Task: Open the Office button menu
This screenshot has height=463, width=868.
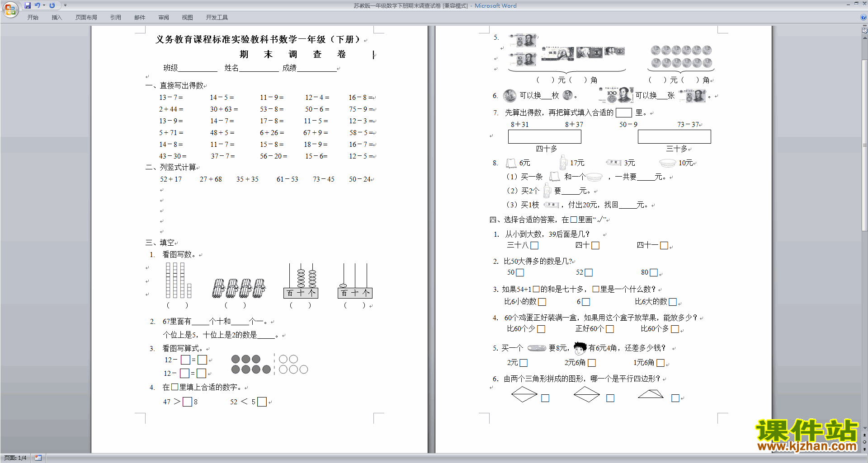Action: click(x=10, y=9)
